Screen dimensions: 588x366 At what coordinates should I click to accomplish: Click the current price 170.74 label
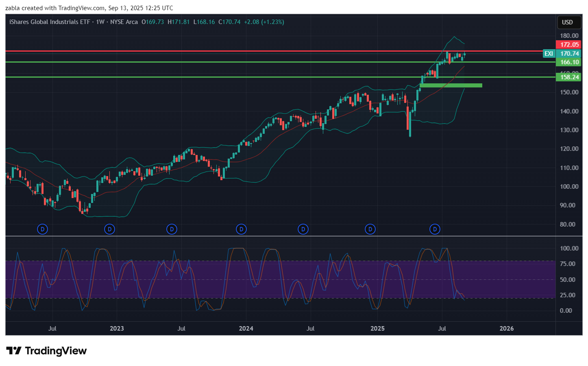(568, 54)
